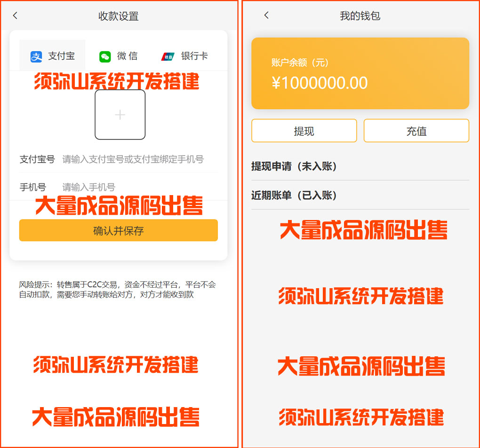Screen dimensions: 480x448
Task: Click the blue Alipay logo icon
Action: tap(36, 56)
